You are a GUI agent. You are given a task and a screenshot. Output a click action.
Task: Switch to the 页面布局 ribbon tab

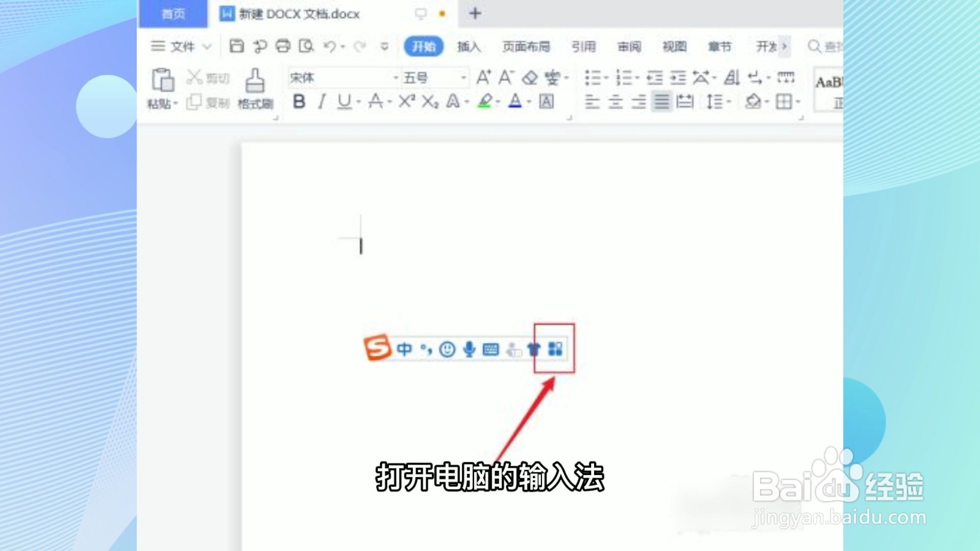(526, 47)
